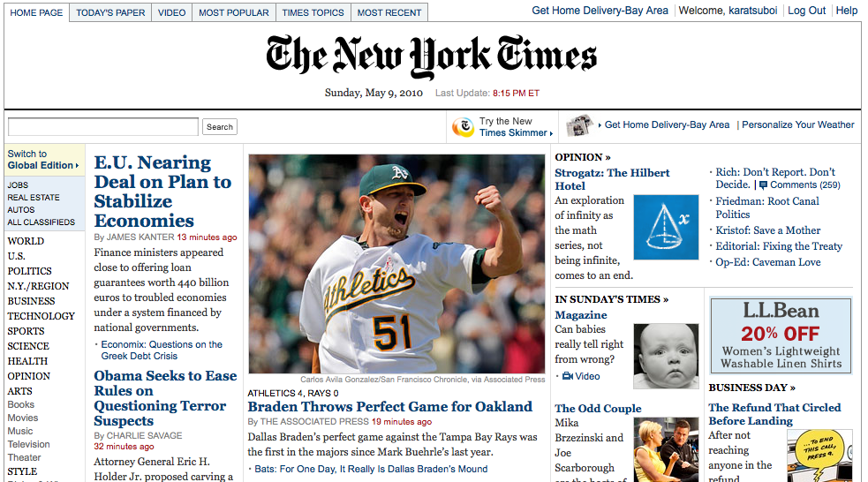
Task: Click the Times Skimmer logo icon
Action: [x=464, y=127]
